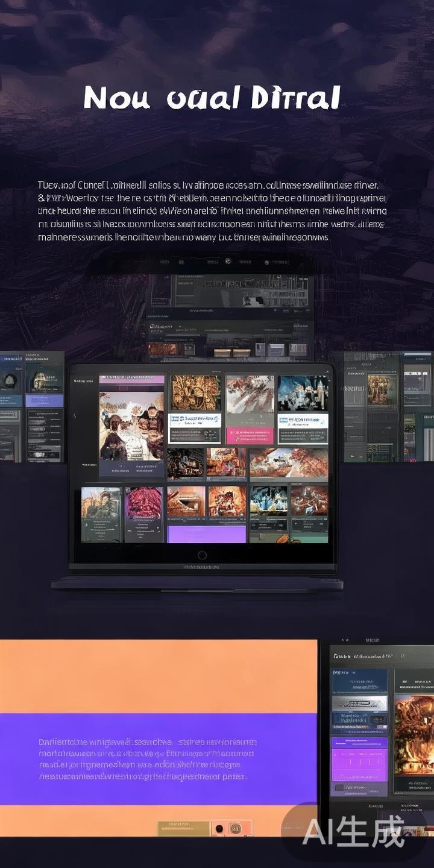This screenshot has width=434, height=868.
Task: Click the square icon right of the round bottom icon
Action: pyautogui.click(x=236, y=828)
